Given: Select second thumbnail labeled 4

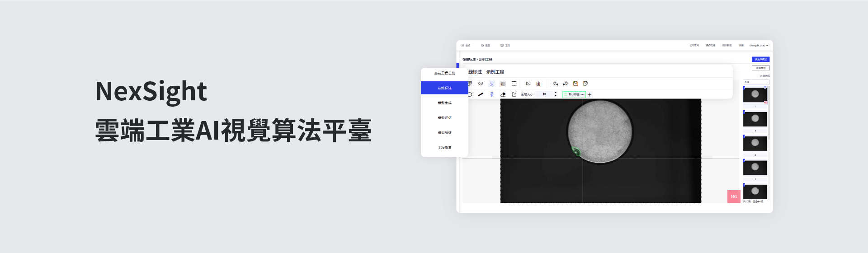Looking at the screenshot, I should pos(755,119).
